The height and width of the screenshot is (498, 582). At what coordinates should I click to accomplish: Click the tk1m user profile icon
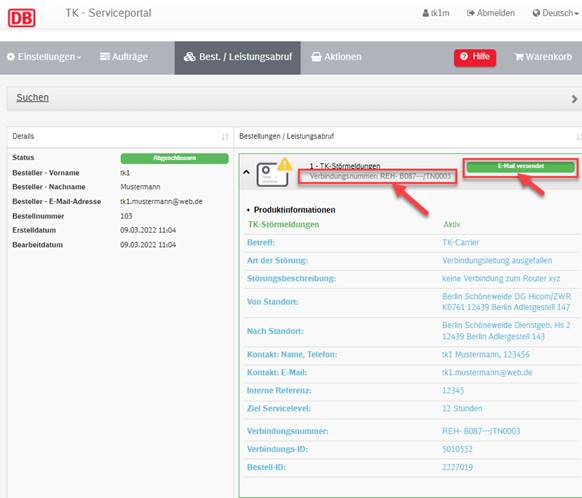click(425, 13)
